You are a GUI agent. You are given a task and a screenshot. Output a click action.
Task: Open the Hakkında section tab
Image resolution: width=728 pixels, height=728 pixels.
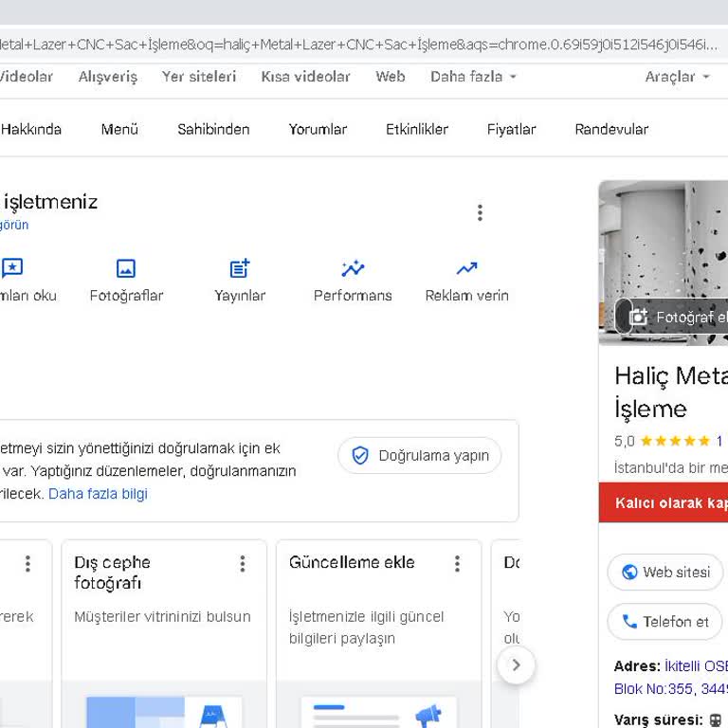pos(31,129)
